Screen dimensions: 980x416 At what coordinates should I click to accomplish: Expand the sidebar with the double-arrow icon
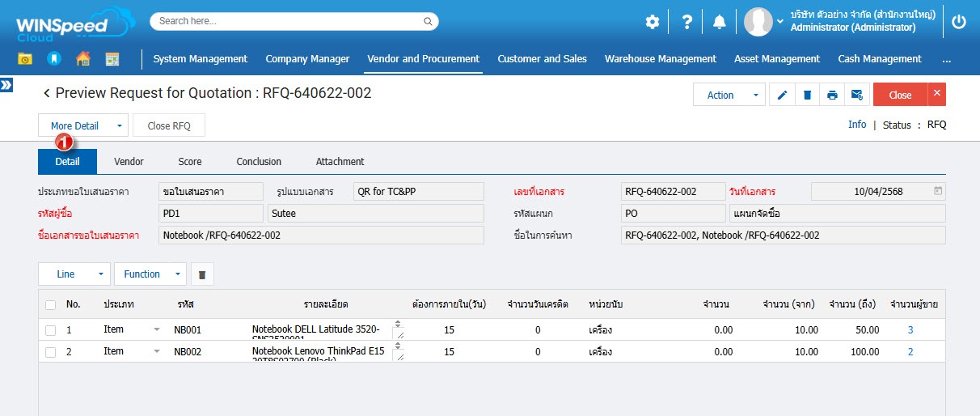tap(6, 85)
